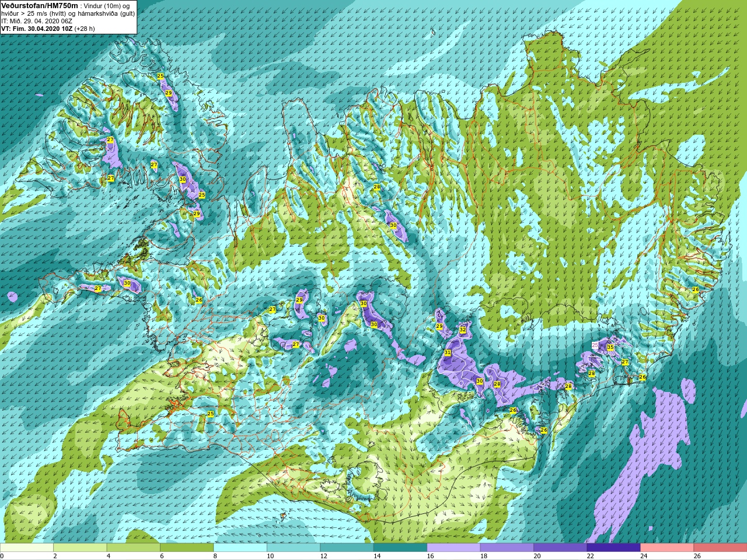Select the 20–22 m/s violet legend swatch
The height and width of the screenshot is (560, 747).
coord(560,548)
